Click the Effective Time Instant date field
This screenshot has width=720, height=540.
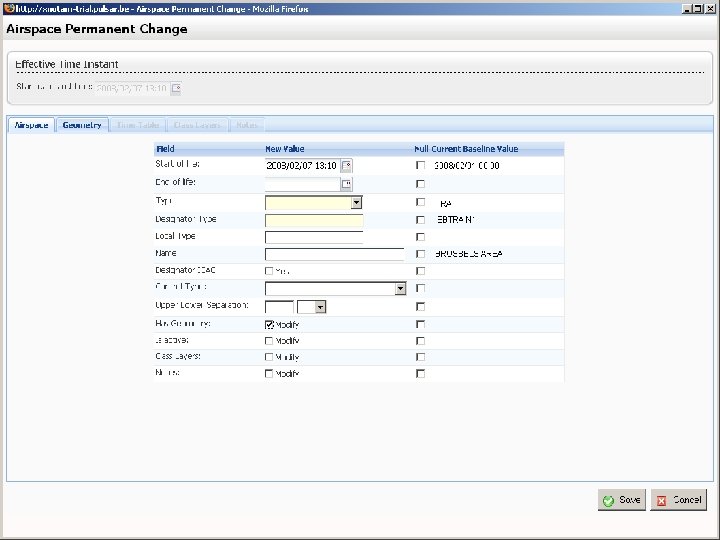point(133,88)
